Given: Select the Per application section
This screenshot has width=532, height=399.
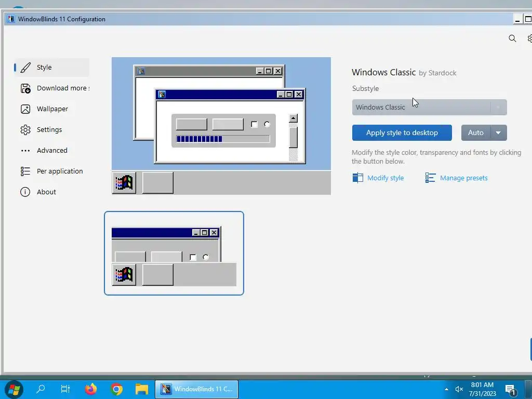Looking at the screenshot, I should coord(51,171).
